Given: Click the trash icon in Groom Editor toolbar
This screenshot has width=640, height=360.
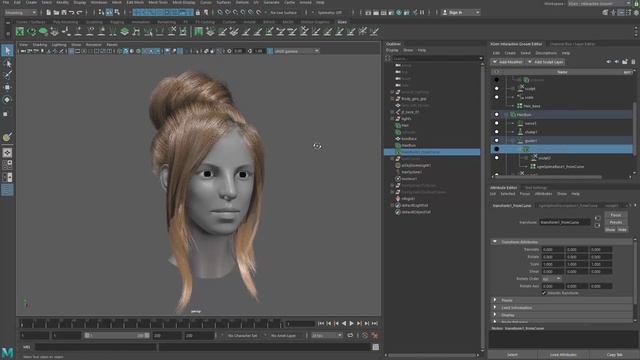Looking at the screenshot, I should [633, 62].
